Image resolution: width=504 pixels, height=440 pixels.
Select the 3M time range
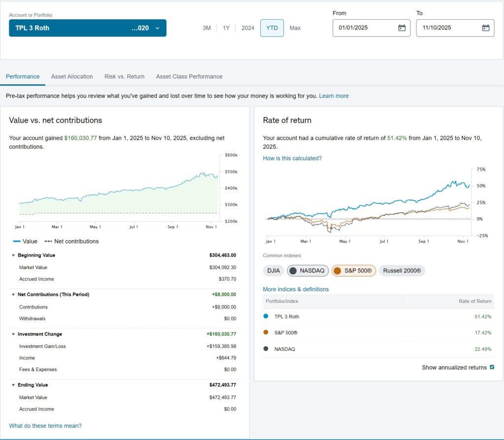click(207, 28)
